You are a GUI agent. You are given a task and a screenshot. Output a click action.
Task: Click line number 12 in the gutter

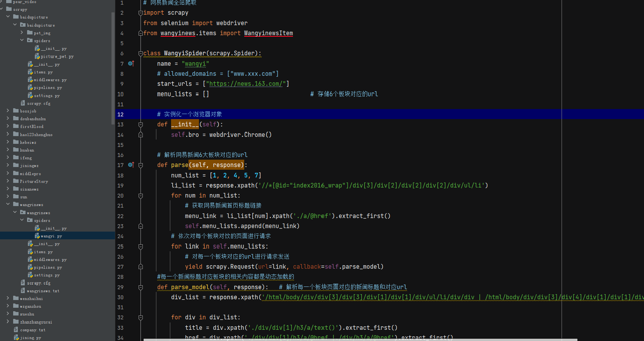tap(120, 114)
